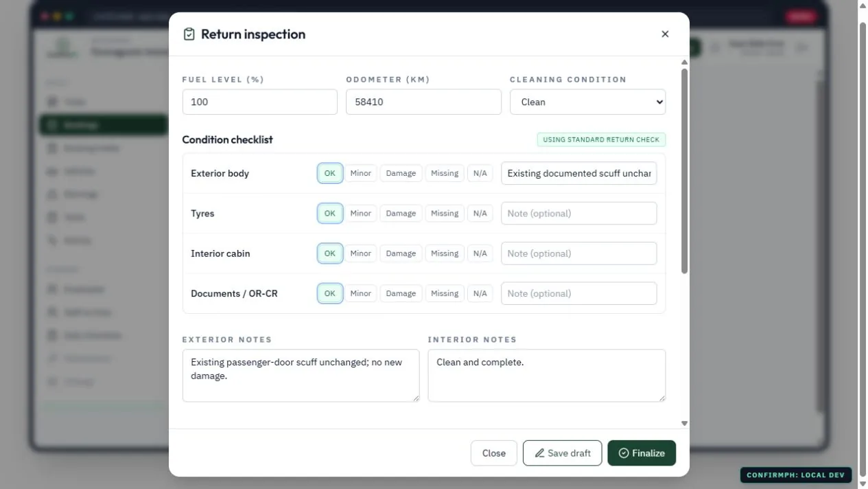Mark Documents / OR-CR as Missing

pos(445,293)
